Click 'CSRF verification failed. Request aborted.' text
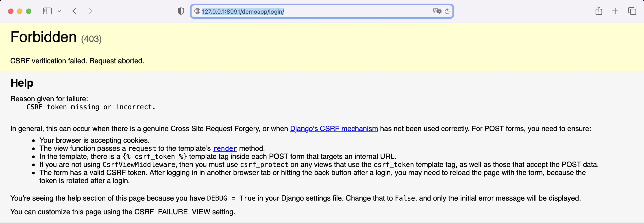The height and width of the screenshot is (223, 644). point(77,61)
